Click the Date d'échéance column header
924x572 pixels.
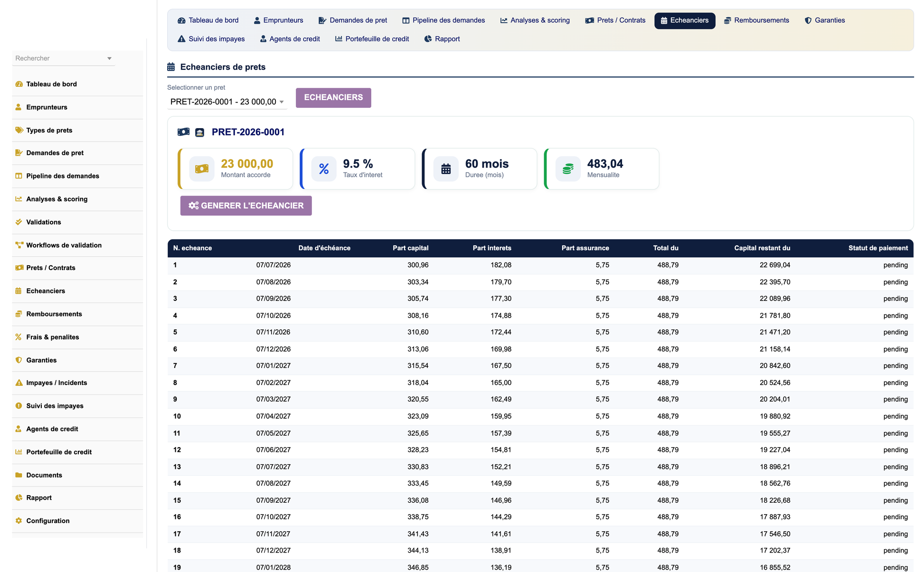coord(324,248)
